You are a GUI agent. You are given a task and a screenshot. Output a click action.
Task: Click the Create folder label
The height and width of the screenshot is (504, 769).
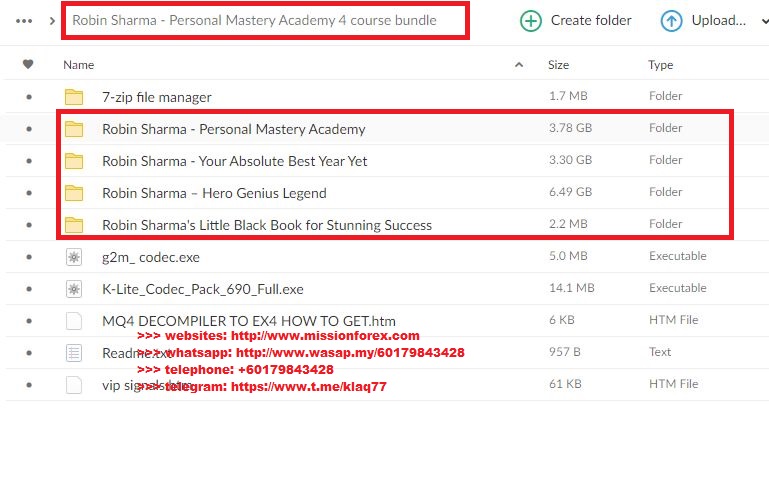click(591, 21)
